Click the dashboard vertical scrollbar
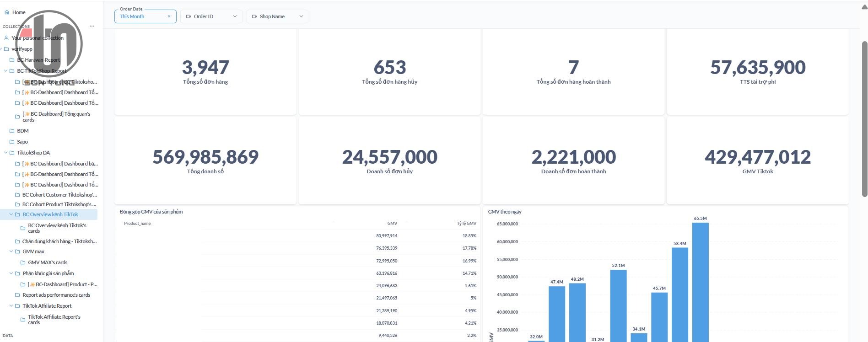Viewport: 868px width, 342px height. point(864,119)
